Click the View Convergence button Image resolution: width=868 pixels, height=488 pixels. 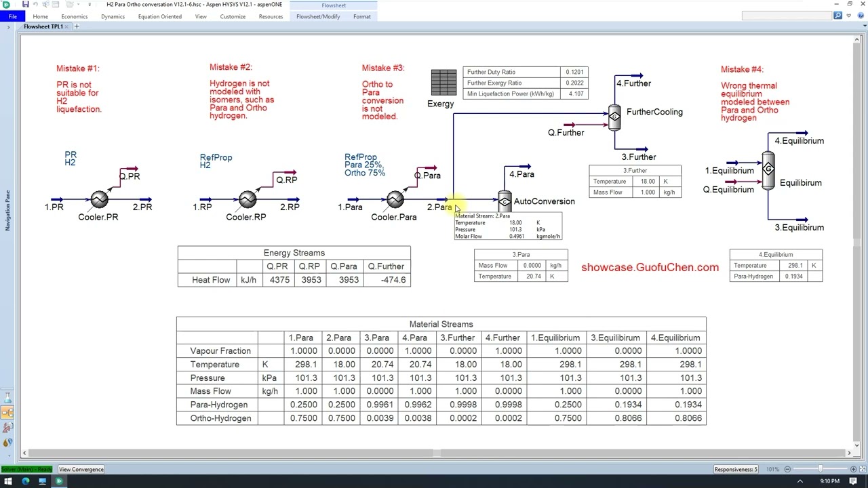[81, 469]
